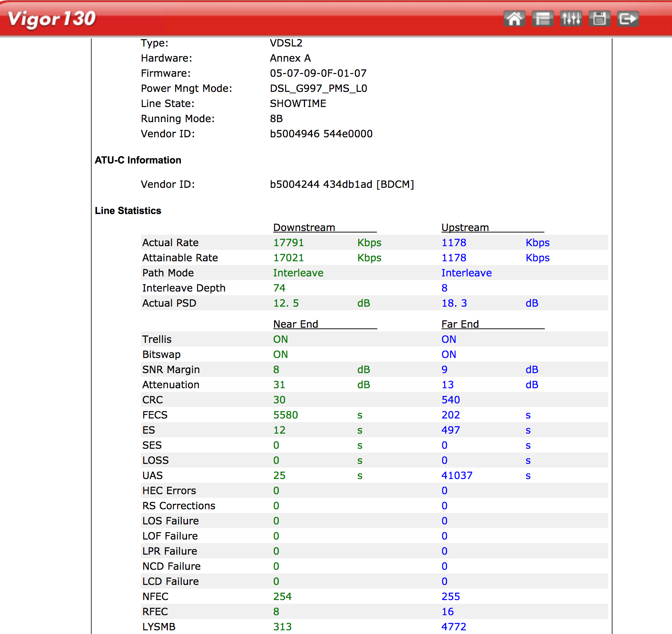The width and height of the screenshot is (672, 634).
Task: Click the SHOWTIME line state value
Action: click(298, 104)
